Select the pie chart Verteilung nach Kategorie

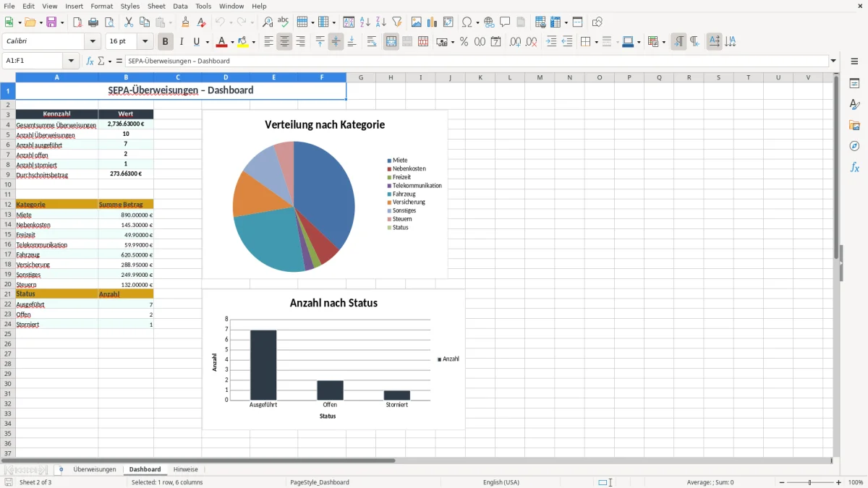325,194
